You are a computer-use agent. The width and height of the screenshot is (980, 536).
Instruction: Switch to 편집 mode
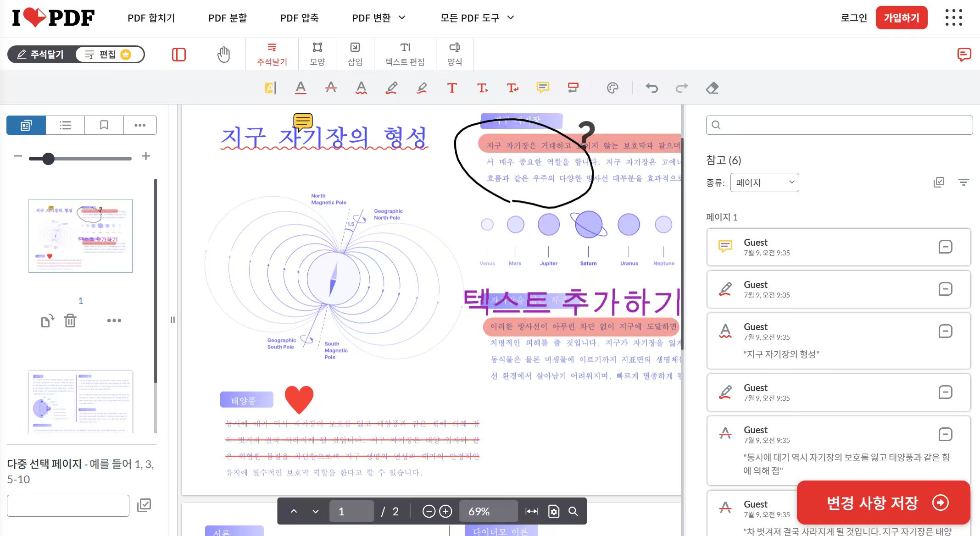coord(109,55)
